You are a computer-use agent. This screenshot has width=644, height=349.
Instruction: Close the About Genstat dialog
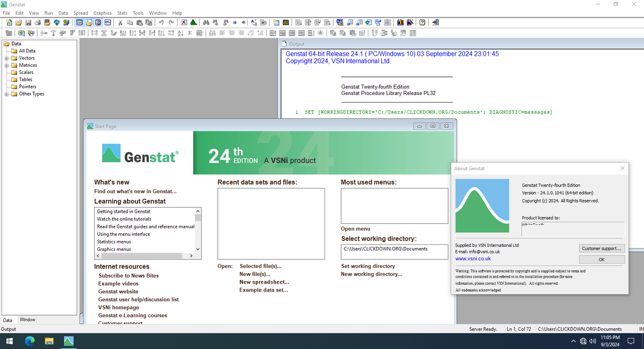(622, 168)
